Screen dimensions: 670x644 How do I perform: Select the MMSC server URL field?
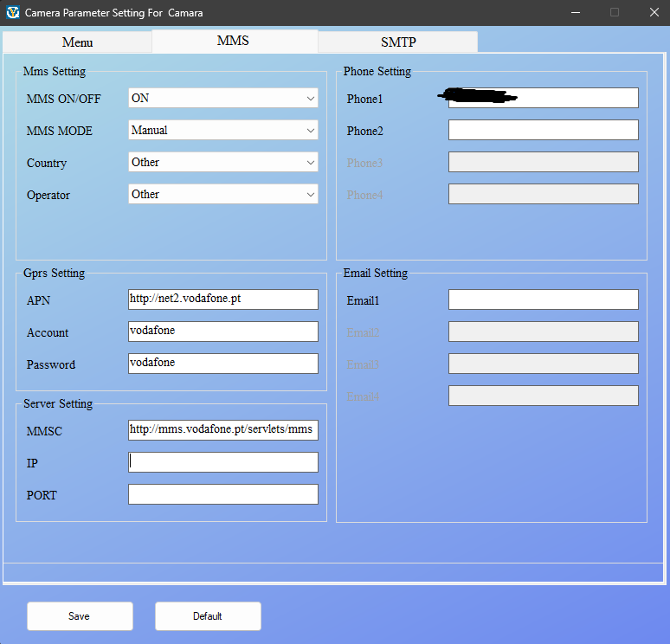[x=223, y=430]
